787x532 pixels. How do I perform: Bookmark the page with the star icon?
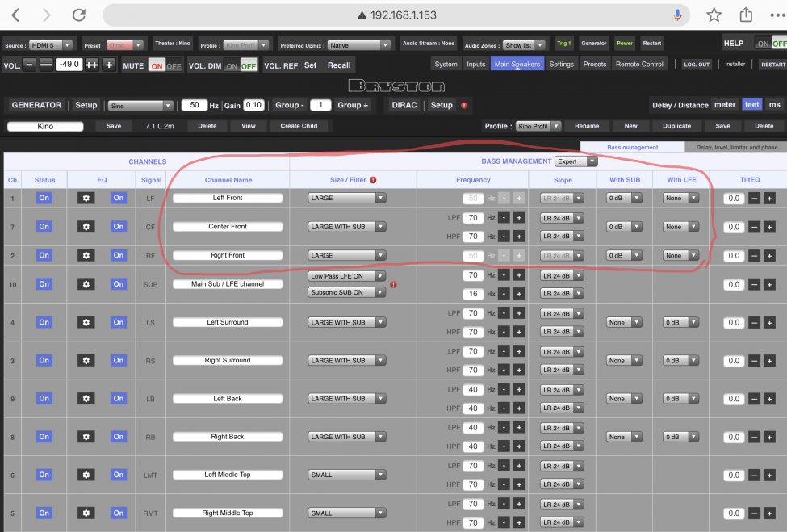coord(714,15)
